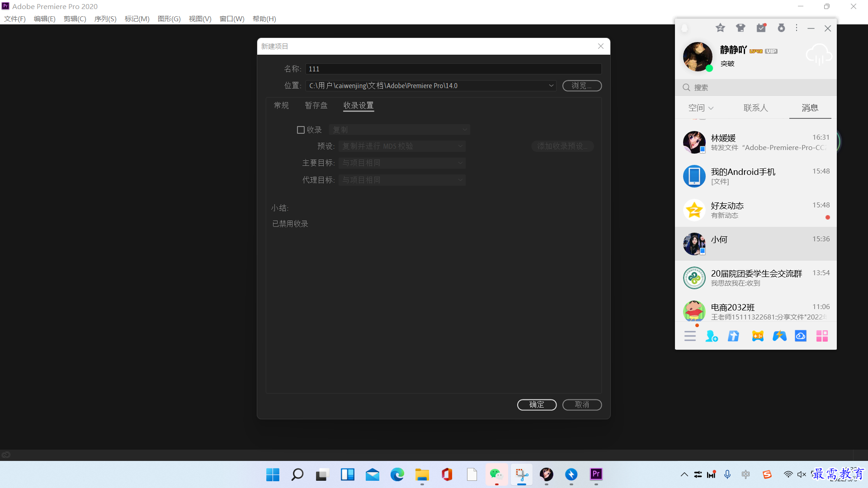868x488 pixels.
Task: Open Mail app from taskbar
Action: 373,475
